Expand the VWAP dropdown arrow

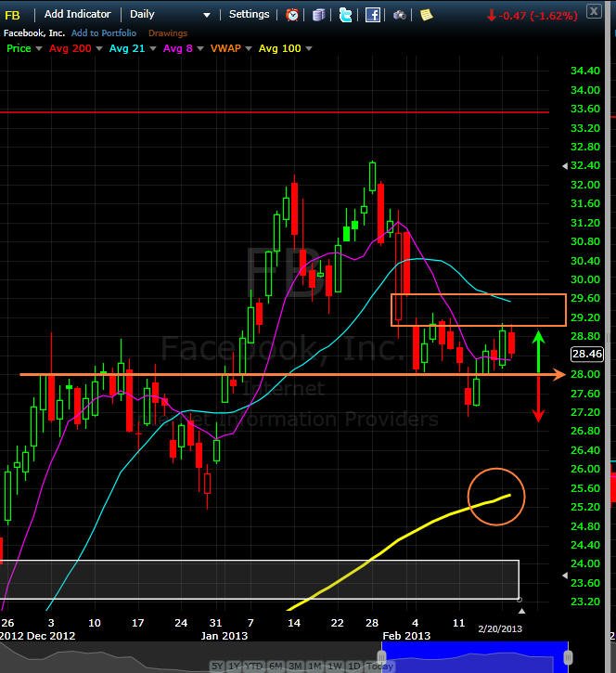point(249,49)
